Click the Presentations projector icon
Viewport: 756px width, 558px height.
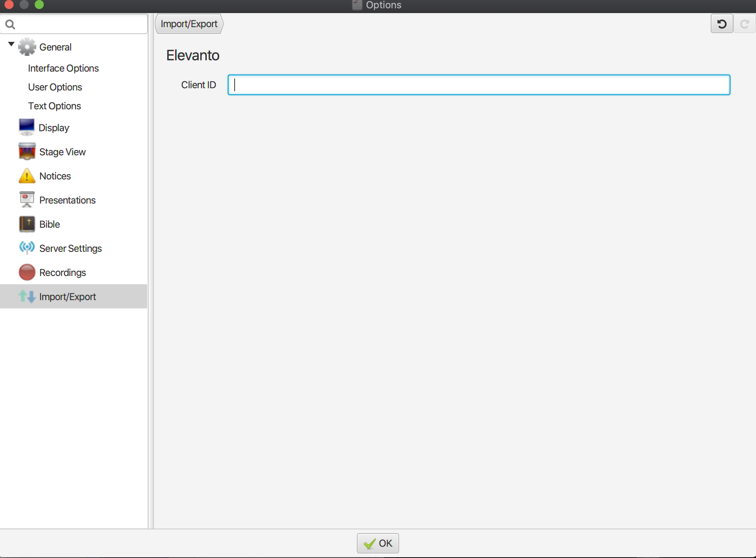click(27, 200)
